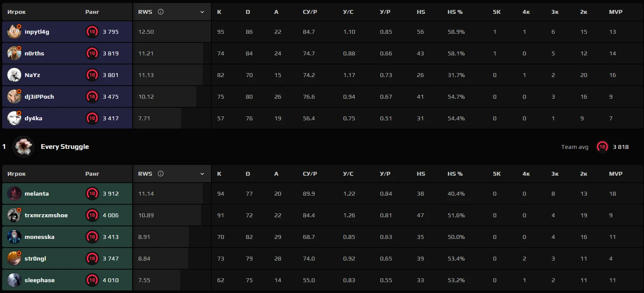Open dj3iPPoch's player profile name
This screenshot has height=293, width=644.
pos(39,97)
